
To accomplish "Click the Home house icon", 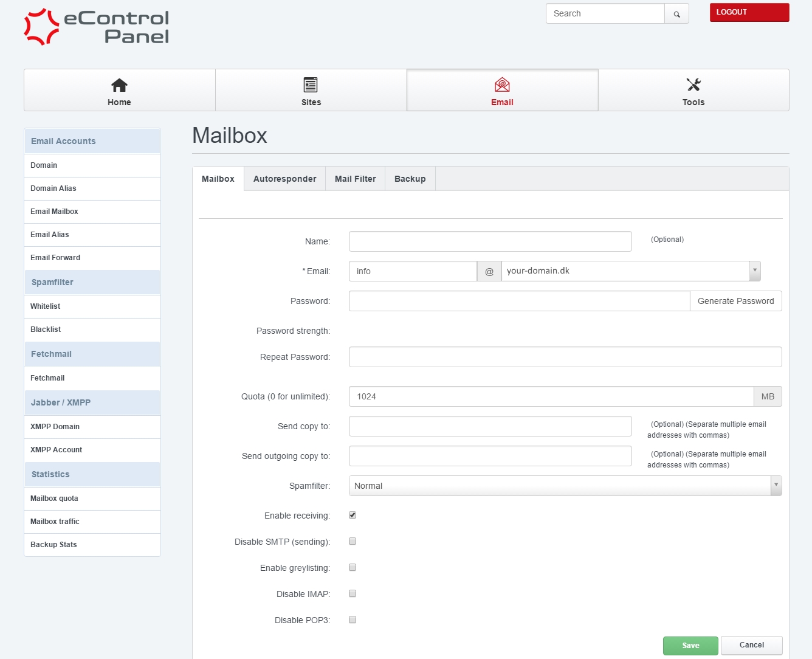I will [x=119, y=85].
